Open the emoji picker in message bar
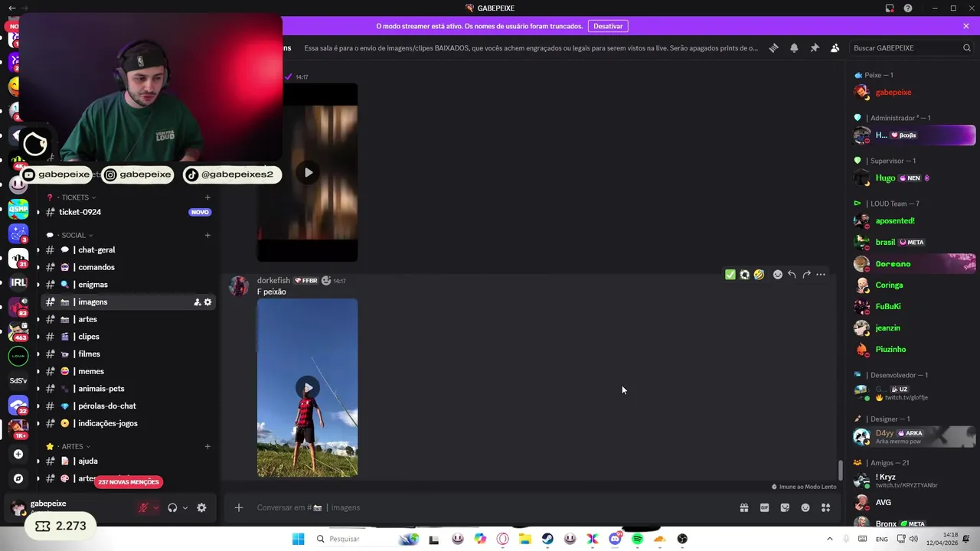 (x=805, y=507)
